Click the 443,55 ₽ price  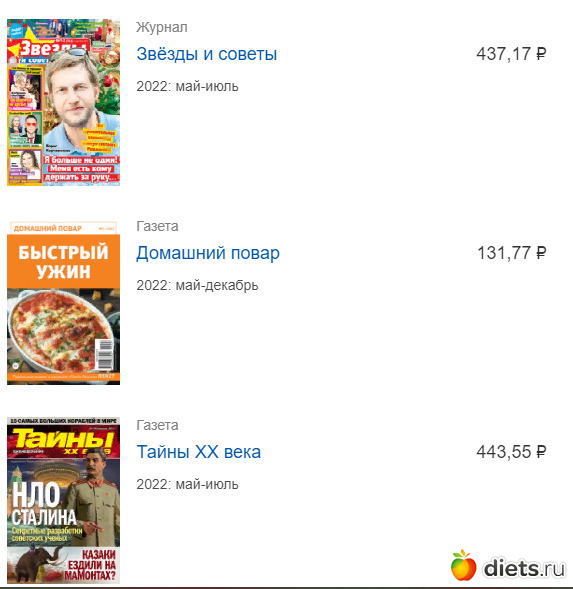pyautogui.click(x=511, y=452)
